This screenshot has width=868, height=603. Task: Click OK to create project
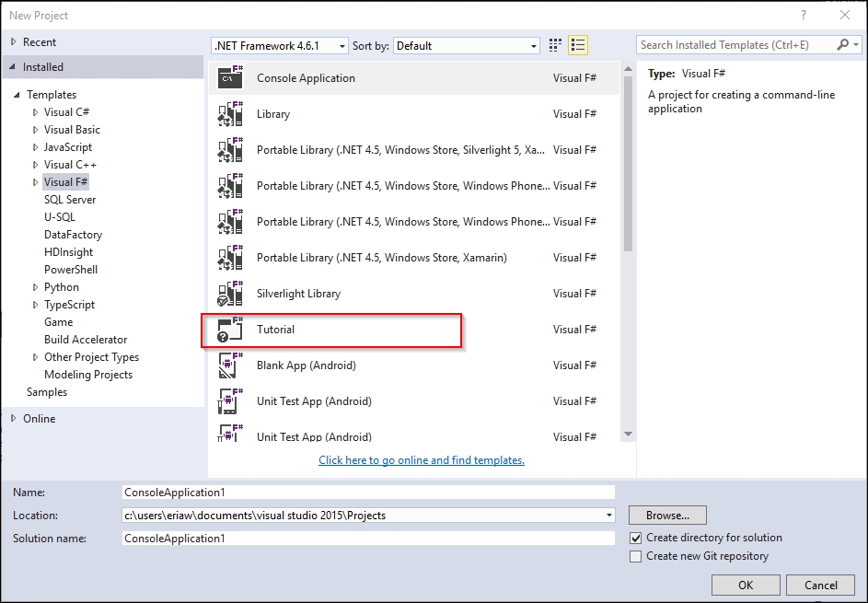coord(746,586)
